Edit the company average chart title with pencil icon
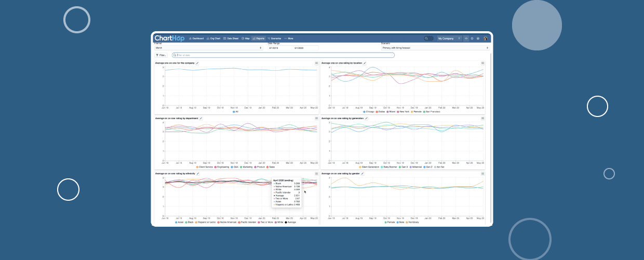 [x=197, y=63]
